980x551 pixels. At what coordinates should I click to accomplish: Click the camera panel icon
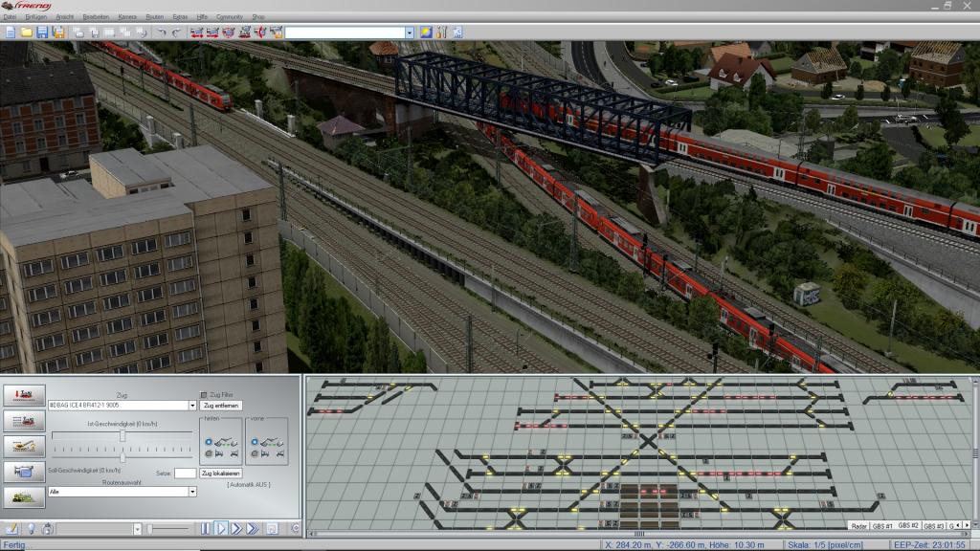point(24,468)
